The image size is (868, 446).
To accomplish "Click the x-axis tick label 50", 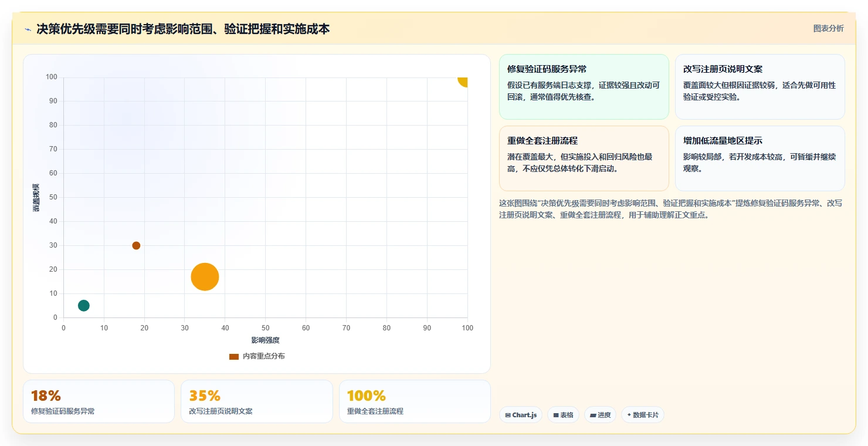I will [x=266, y=328].
